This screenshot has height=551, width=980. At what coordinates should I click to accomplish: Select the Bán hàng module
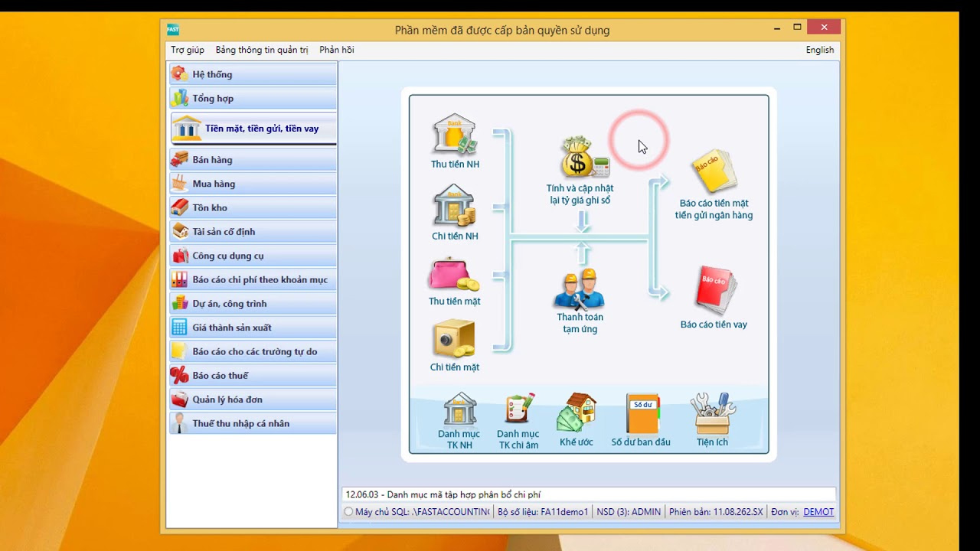pos(253,160)
